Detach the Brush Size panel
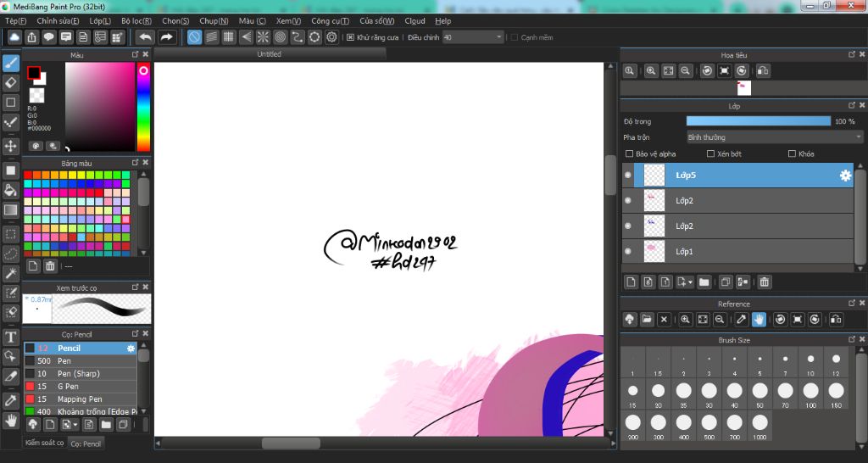This screenshot has height=463, width=868. tap(852, 339)
